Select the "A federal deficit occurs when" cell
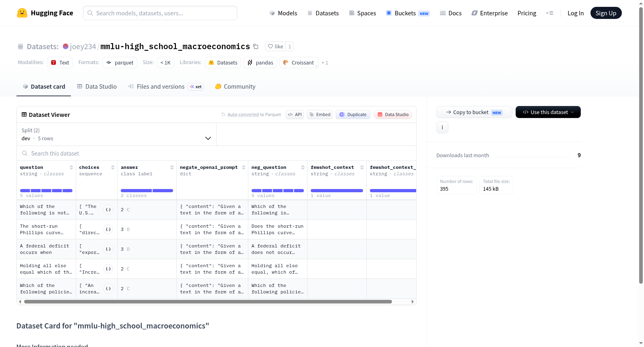This screenshot has height=347, width=644. (x=46, y=249)
